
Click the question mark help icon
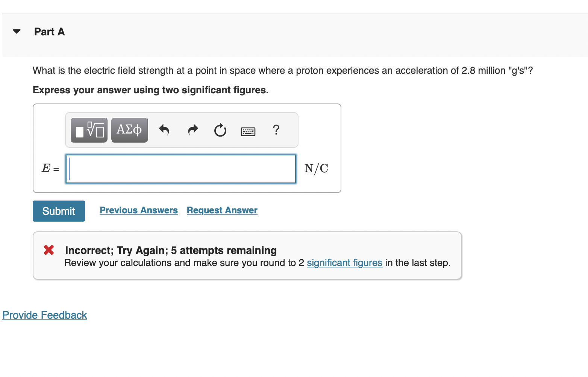pyautogui.click(x=276, y=130)
